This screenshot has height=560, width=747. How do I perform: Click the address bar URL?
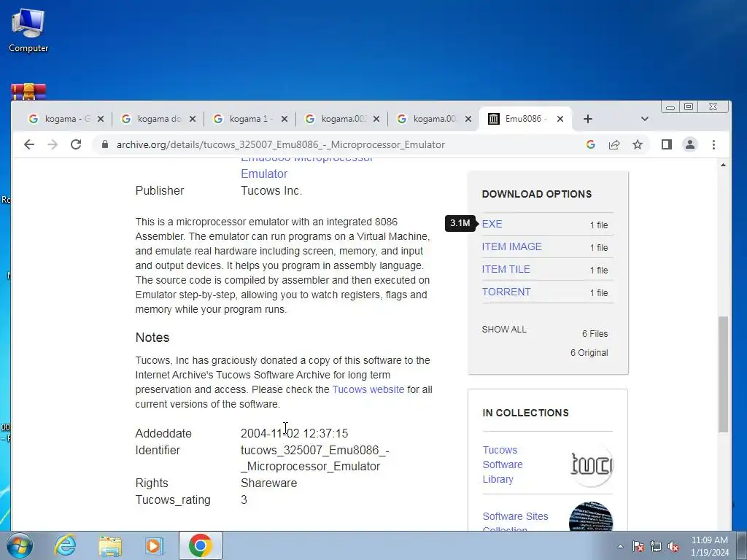coord(281,144)
